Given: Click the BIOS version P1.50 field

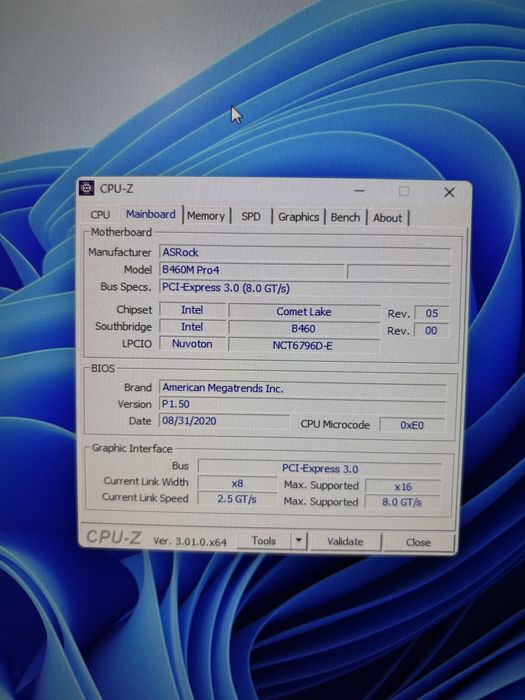Looking at the screenshot, I should coord(302,404).
